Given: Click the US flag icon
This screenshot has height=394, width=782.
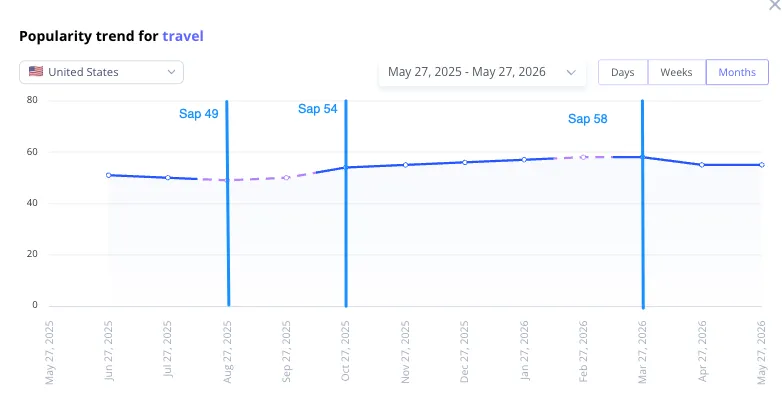Looking at the screenshot, I should pos(35,71).
